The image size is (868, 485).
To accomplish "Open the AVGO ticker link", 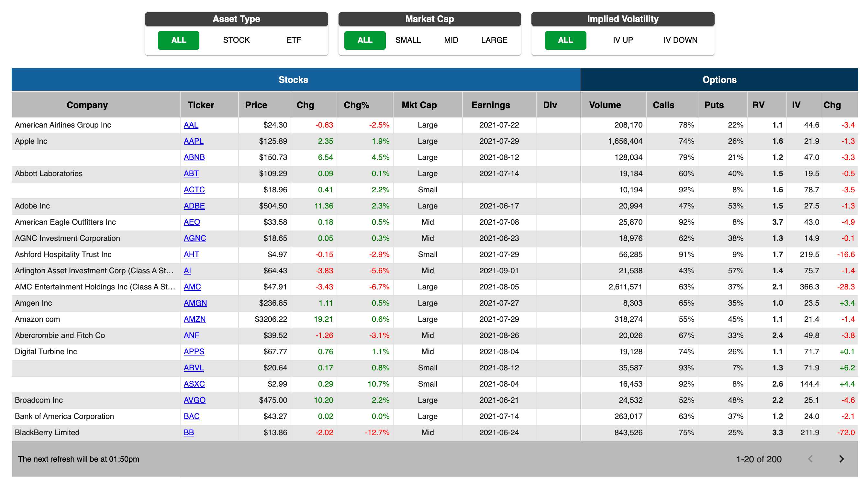I will [195, 400].
